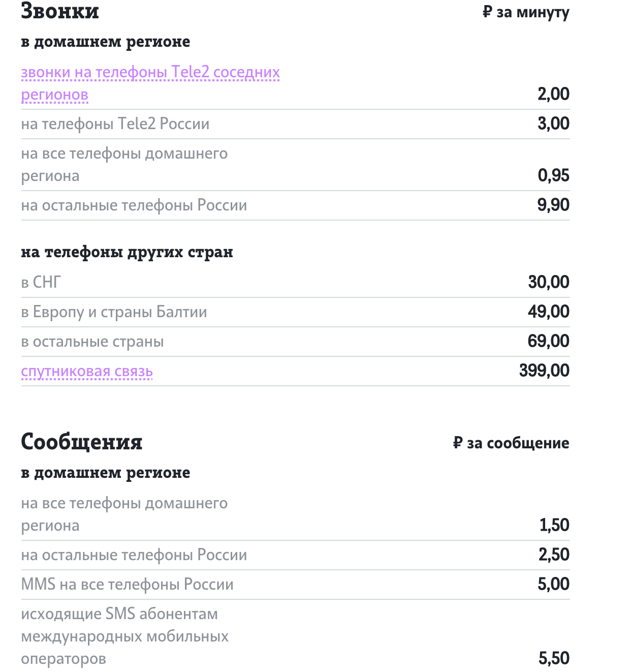Image resolution: width=631 pixels, height=672 pixels.
Task: Click the 399,00 satellite call price
Action: pyautogui.click(x=544, y=371)
